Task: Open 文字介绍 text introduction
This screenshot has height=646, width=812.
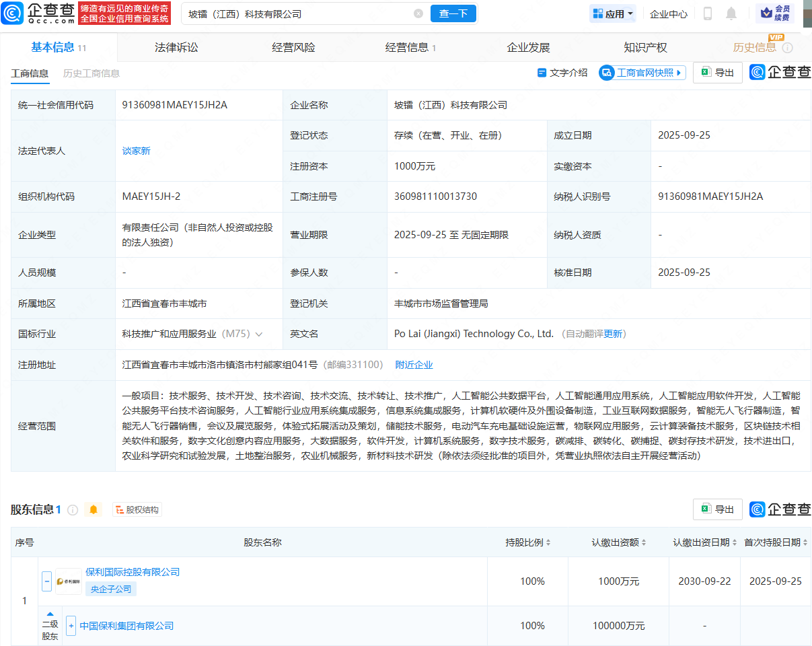Action: tap(562, 73)
